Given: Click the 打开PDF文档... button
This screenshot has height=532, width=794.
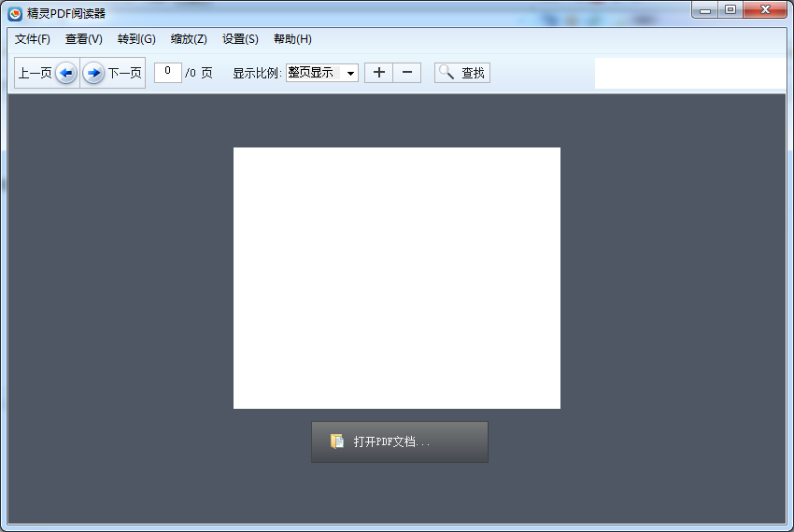Looking at the screenshot, I should pos(400,441).
